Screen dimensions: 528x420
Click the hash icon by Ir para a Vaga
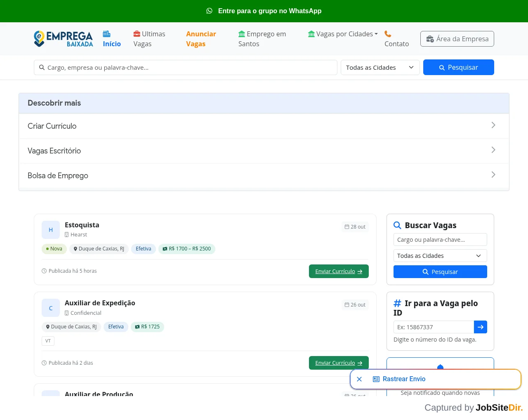point(397,303)
